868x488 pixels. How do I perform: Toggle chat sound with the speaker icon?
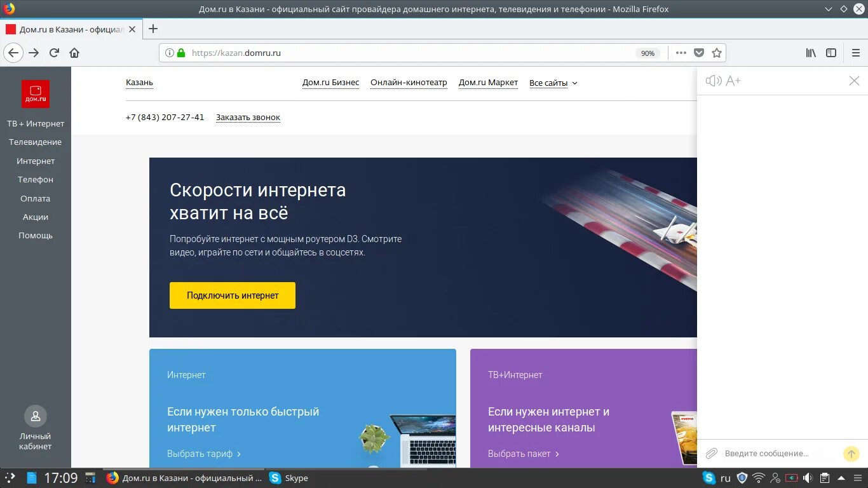(x=714, y=81)
